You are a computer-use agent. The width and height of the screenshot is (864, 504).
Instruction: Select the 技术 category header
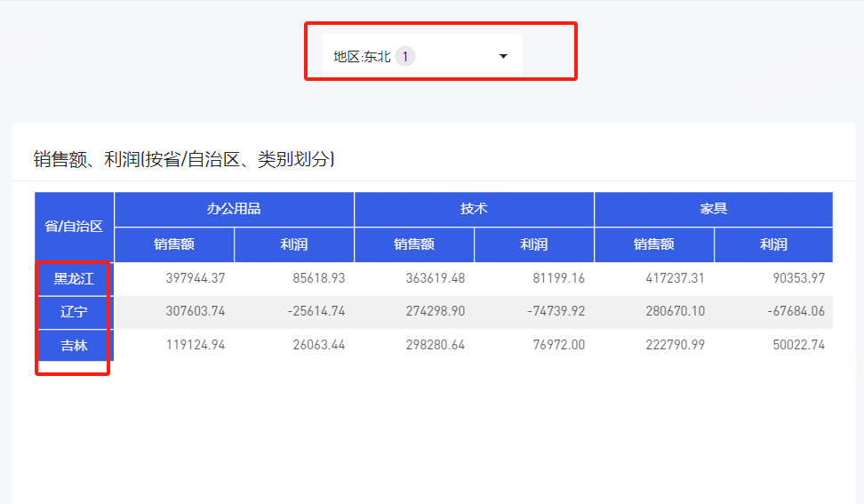[474, 209]
